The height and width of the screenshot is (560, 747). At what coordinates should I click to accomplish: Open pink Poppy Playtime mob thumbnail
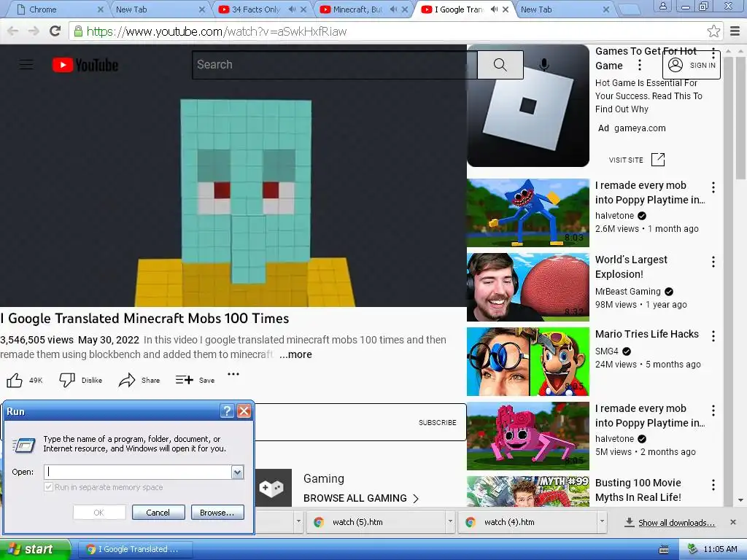click(528, 436)
